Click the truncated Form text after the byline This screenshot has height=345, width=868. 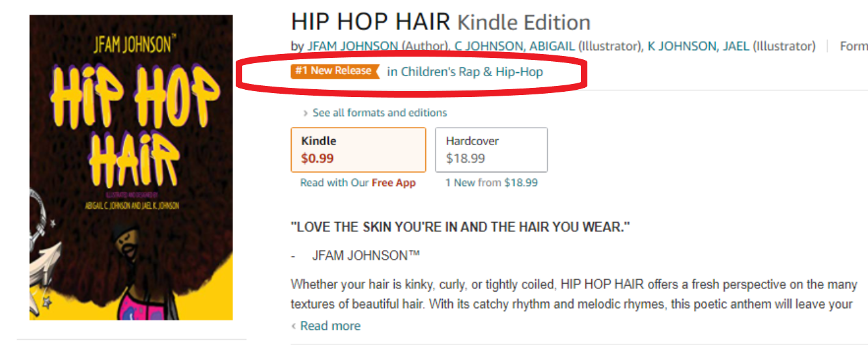[853, 46]
